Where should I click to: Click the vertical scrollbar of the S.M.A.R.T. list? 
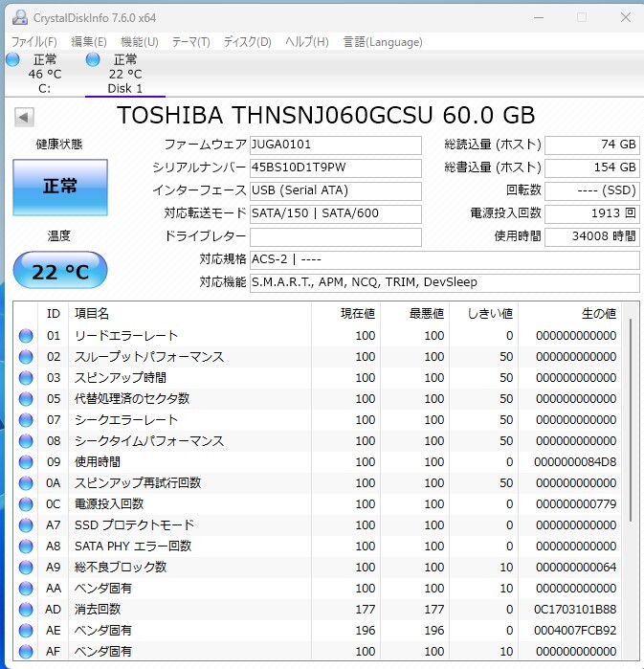coord(631,421)
